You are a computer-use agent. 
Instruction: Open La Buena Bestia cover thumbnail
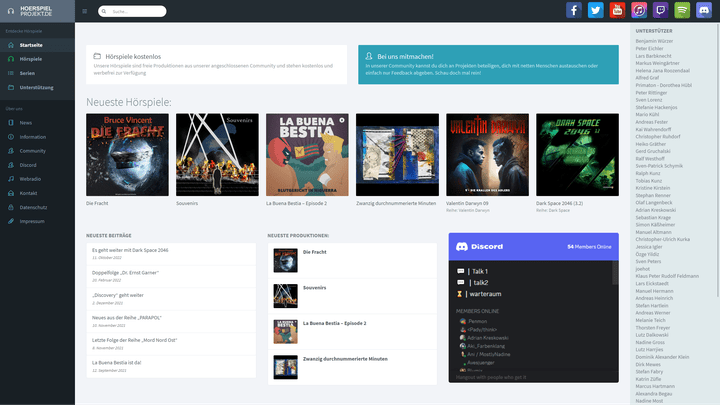coord(307,155)
